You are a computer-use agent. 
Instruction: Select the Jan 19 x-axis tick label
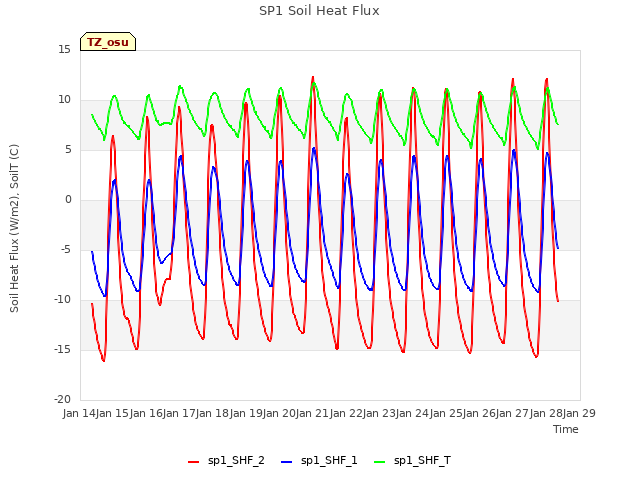point(246,413)
